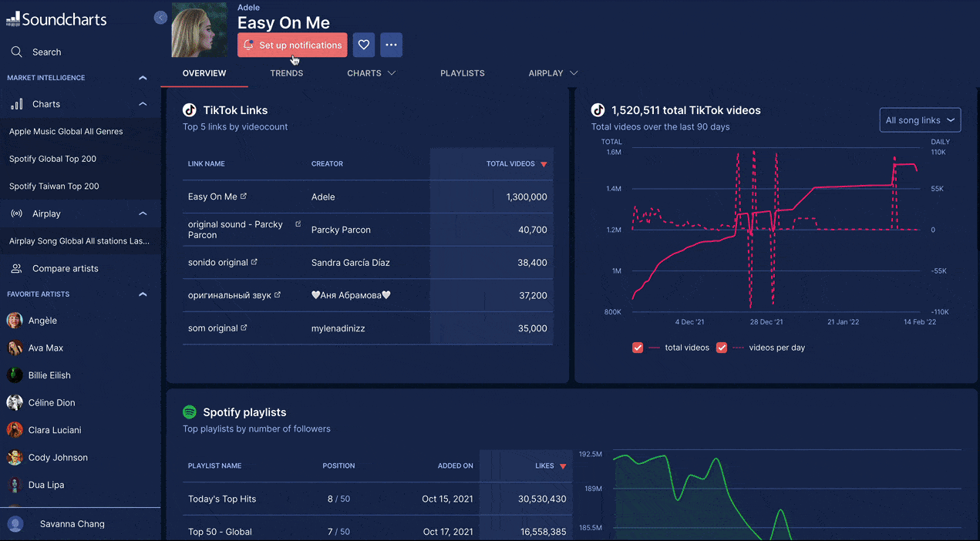Open Spotify Global Top 200 chart link
The image size is (980, 541).
52,159
